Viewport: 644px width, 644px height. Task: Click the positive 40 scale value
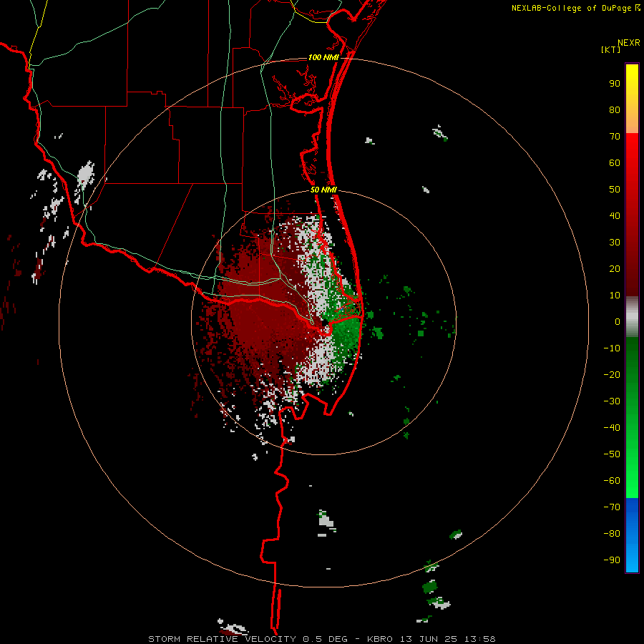click(x=615, y=215)
